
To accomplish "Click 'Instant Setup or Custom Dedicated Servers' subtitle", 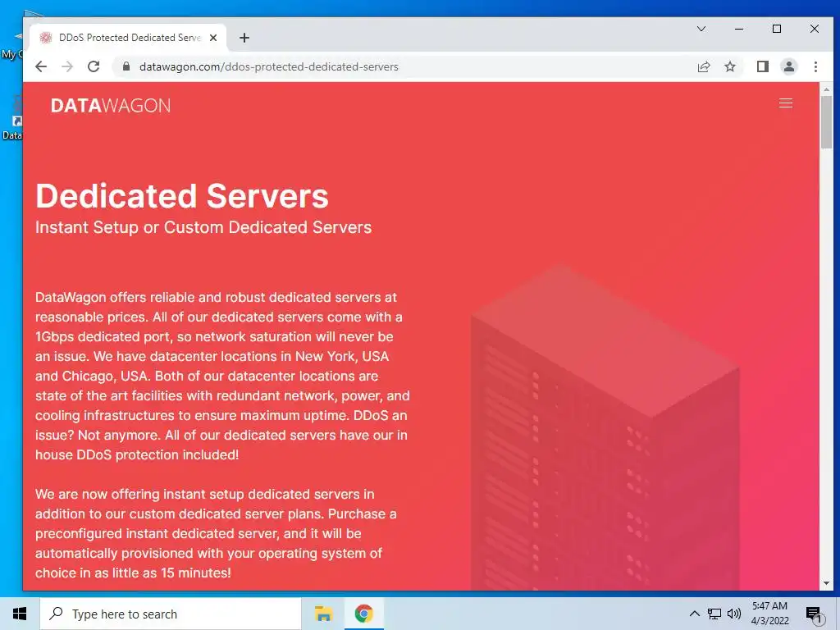I will [x=203, y=227].
